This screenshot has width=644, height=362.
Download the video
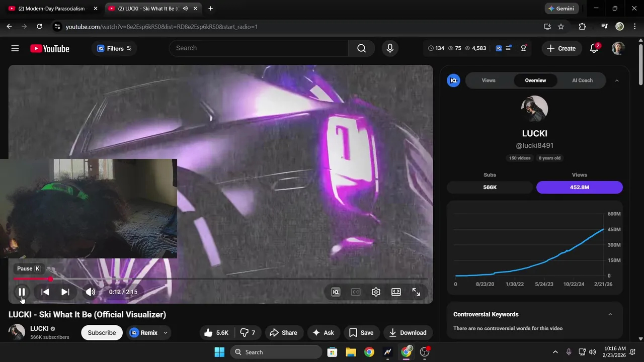point(408,333)
